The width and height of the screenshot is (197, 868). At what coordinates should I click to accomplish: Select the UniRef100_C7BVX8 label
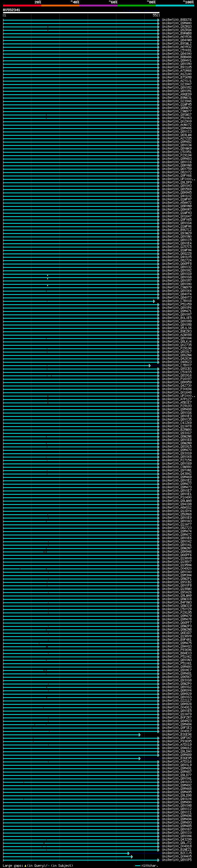[177, 301]
